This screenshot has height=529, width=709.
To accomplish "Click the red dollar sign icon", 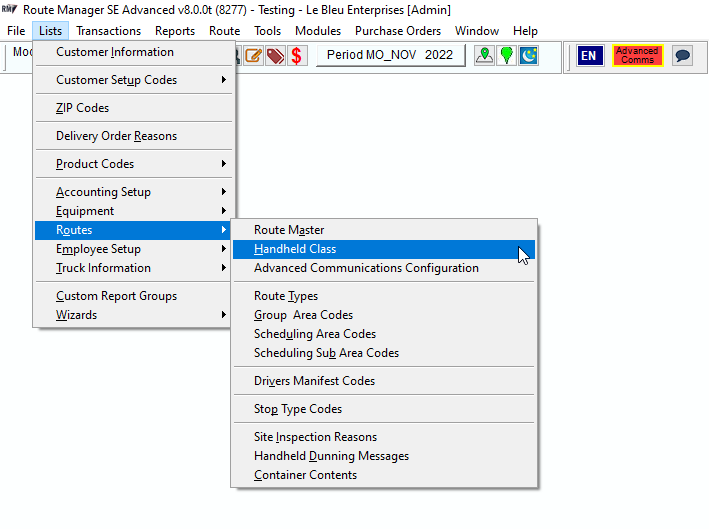I will pos(297,56).
